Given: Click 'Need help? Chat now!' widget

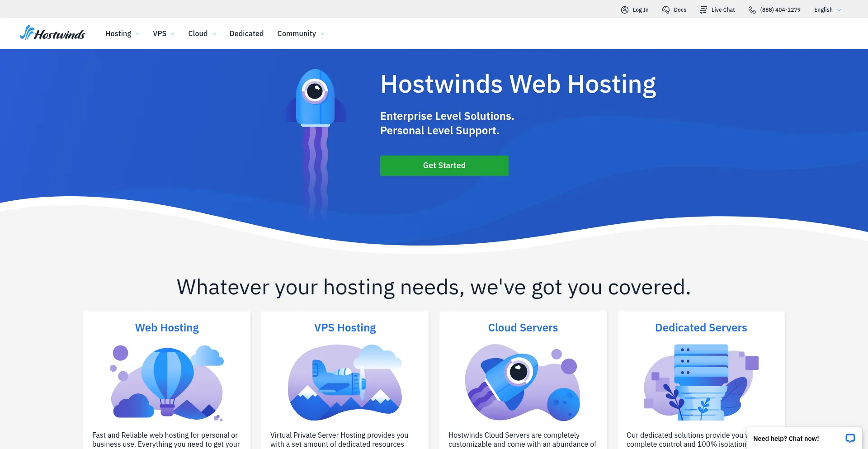Looking at the screenshot, I should 804,438.
